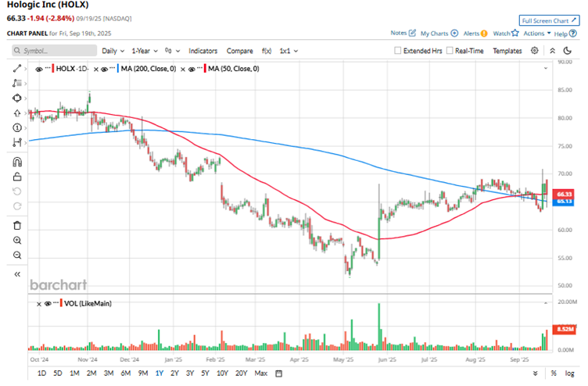The height and width of the screenshot is (386, 588).
Task: Select the numbered label tool
Action: [17, 128]
